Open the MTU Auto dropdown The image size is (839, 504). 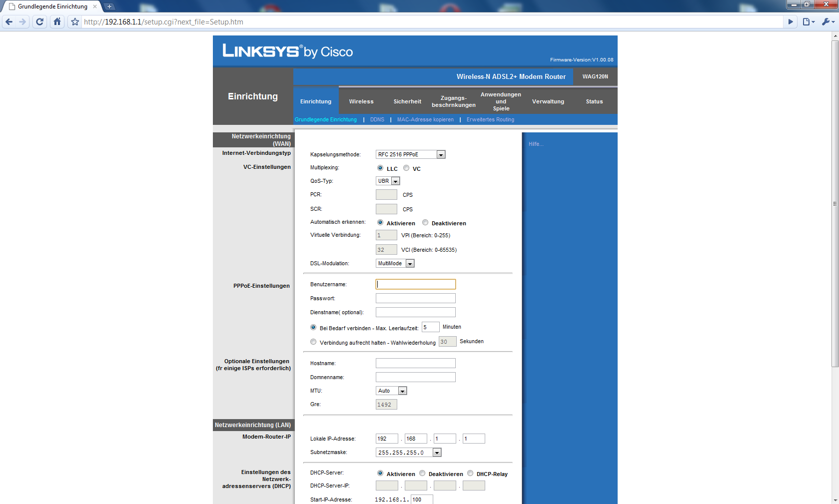pyautogui.click(x=391, y=391)
